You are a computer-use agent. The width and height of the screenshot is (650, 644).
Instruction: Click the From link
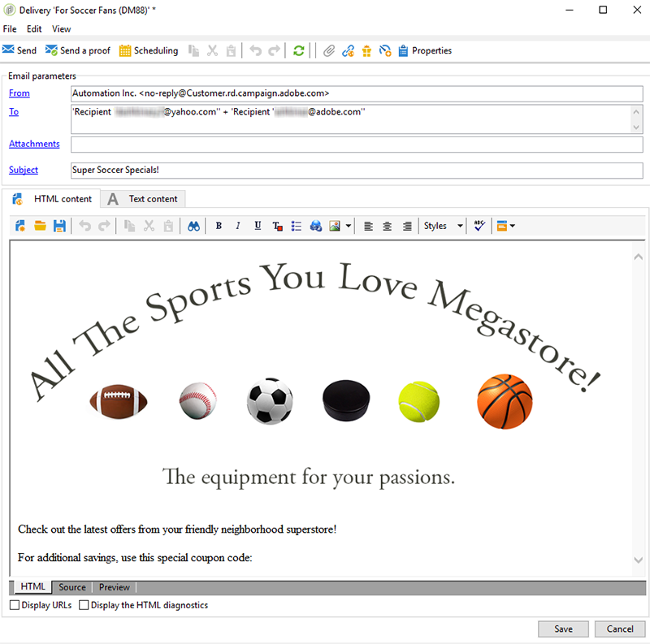click(19, 93)
